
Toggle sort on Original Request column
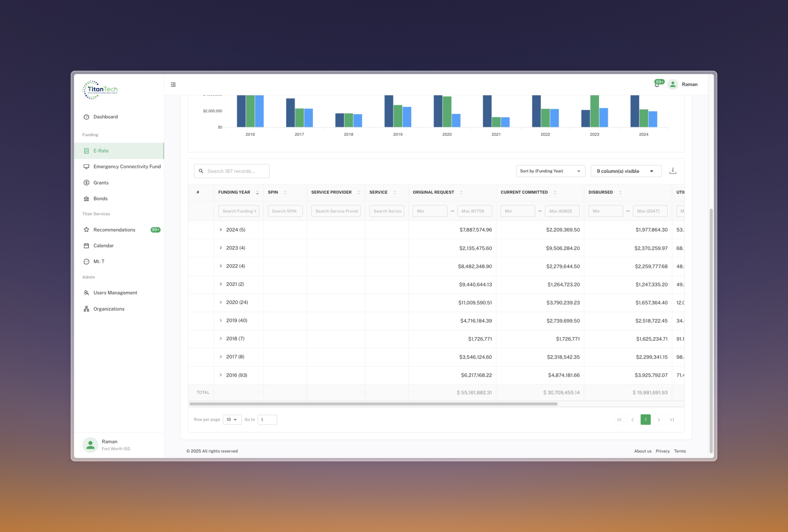pyautogui.click(x=461, y=192)
